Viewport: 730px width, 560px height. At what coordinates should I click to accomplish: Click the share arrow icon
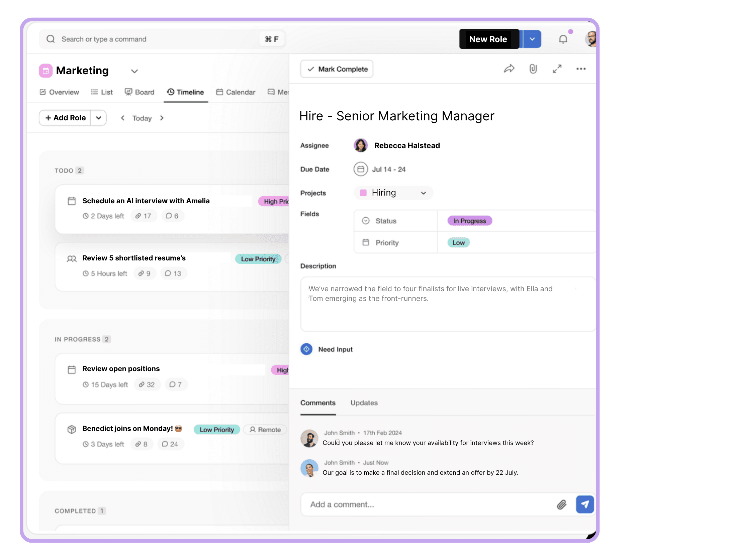(x=509, y=69)
